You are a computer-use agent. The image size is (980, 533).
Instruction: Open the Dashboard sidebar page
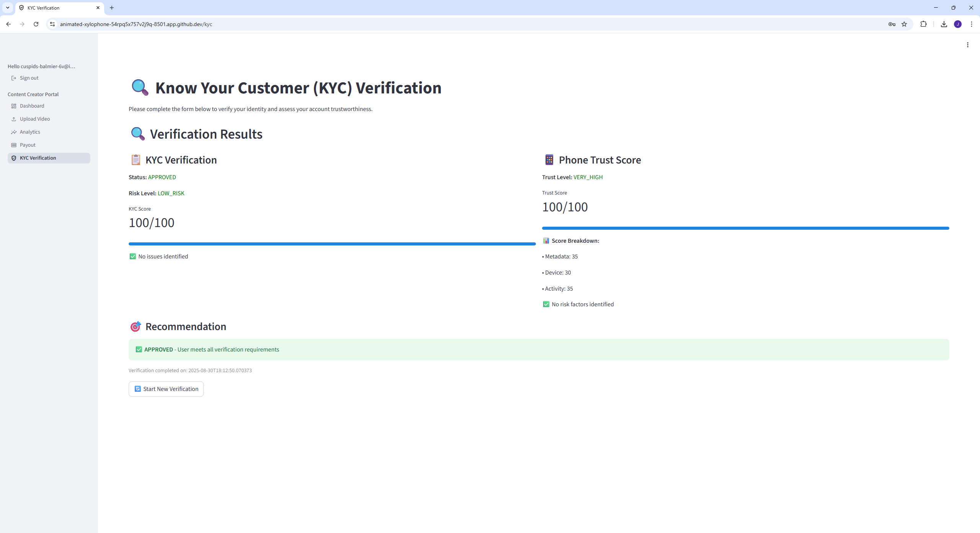[32, 106]
